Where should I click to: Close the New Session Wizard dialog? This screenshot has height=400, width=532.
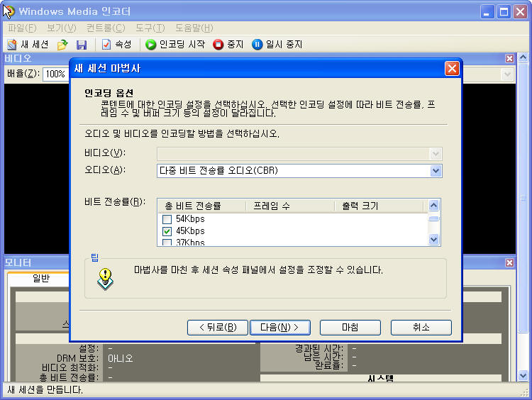pos(452,69)
